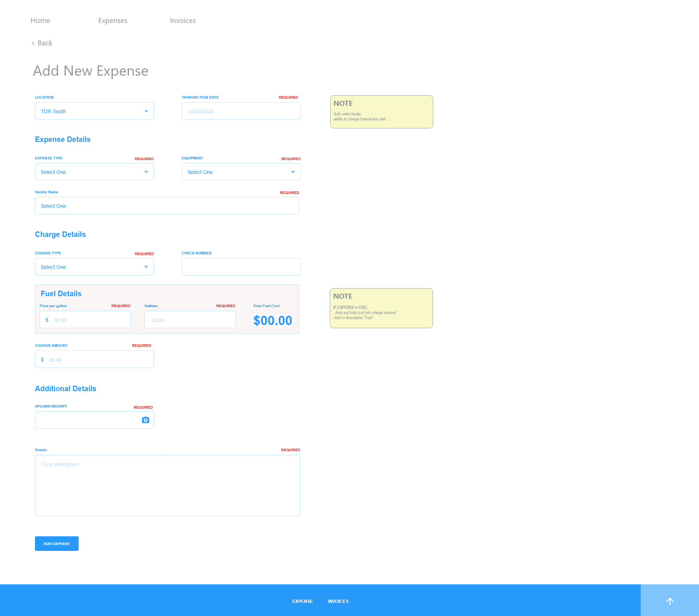Click the scroll-to-top arrow icon

pyautogui.click(x=670, y=601)
